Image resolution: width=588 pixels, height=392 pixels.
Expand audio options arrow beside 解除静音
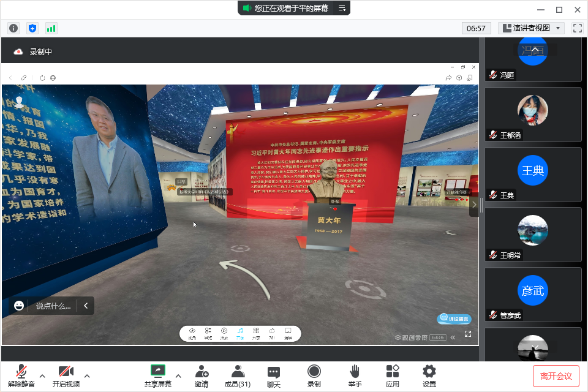point(42,375)
